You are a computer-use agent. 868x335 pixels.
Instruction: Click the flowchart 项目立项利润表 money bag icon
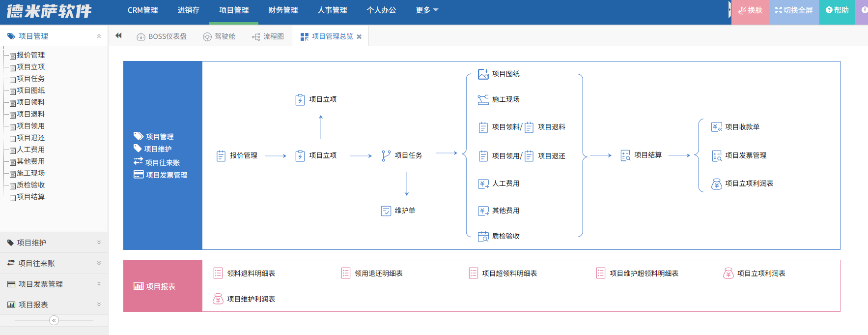tap(717, 184)
